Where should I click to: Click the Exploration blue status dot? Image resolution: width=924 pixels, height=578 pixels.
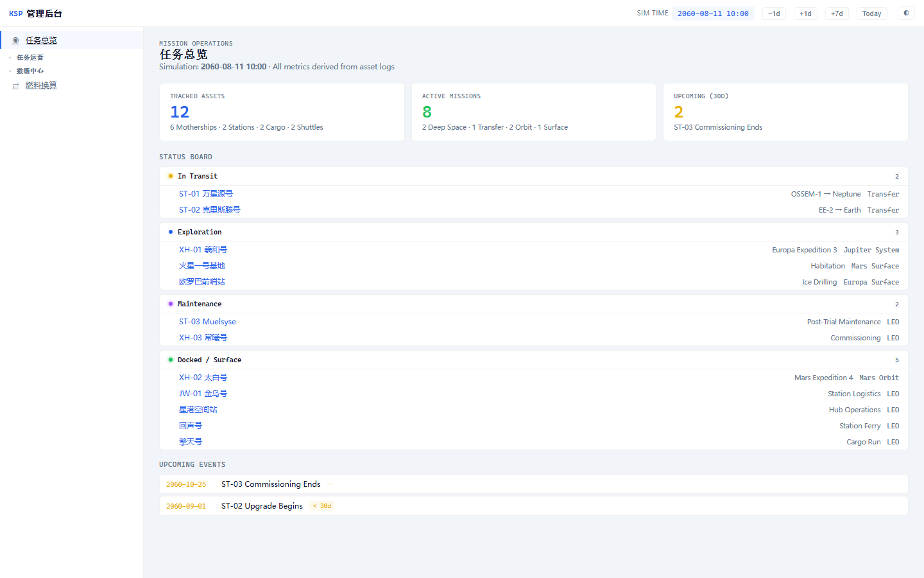pos(170,232)
